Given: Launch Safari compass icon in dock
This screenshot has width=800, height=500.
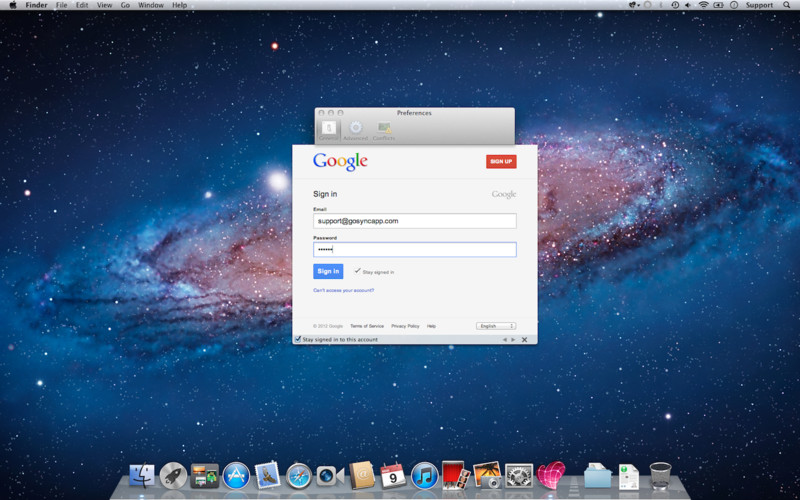Looking at the screenshot, I should (x=299, y=476).
